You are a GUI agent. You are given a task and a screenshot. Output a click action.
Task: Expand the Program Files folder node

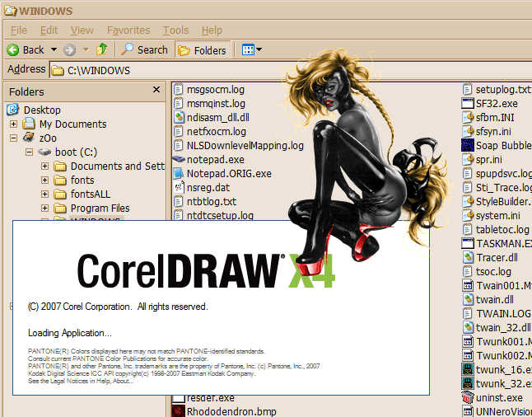click(x=44, y=208)
